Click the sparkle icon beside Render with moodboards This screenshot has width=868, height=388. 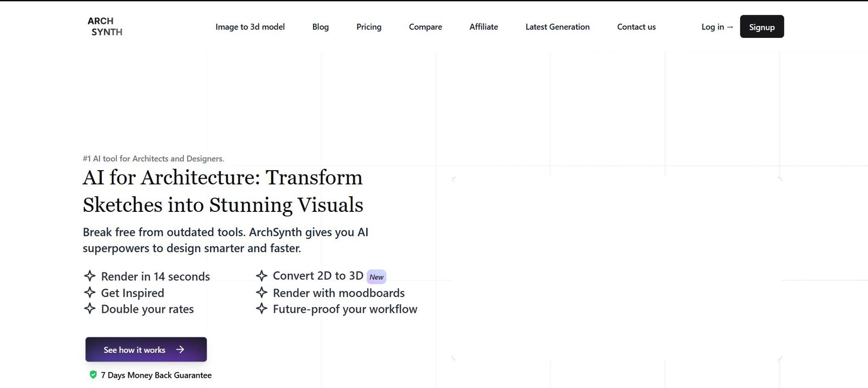tap(263, 293)
